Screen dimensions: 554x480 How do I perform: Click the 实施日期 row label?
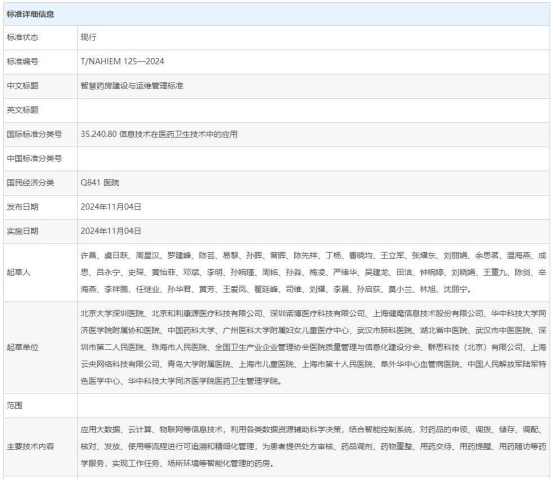click(x=23, y=231)
